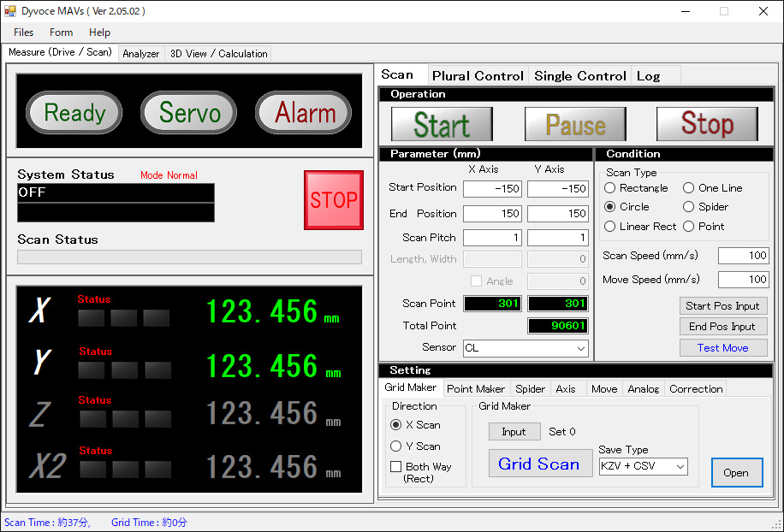Click the Alarm status indicator
This screenshot has width=784, height=532.
tap(304, 113)
